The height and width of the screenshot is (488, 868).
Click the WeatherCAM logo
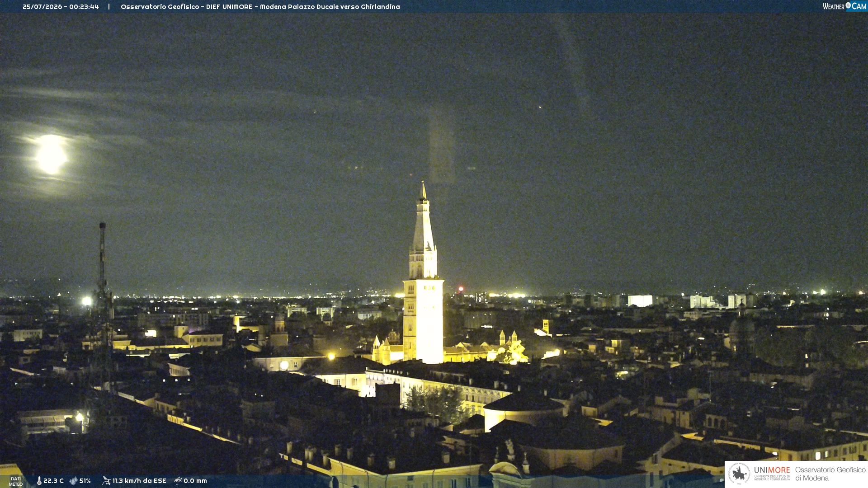coord(844,6)
